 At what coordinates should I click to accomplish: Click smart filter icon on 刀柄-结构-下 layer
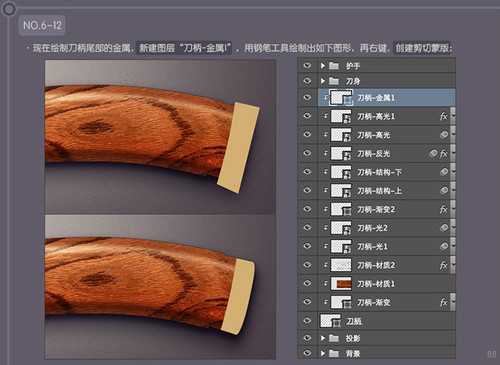(x=444, y=172)
